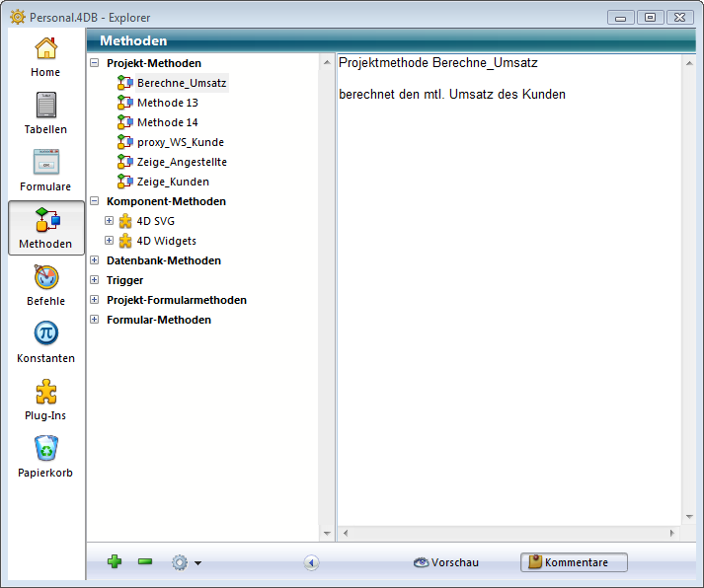The image size is (704, 588).
Task: Expand the Trigger tree node
Action: 95,280
